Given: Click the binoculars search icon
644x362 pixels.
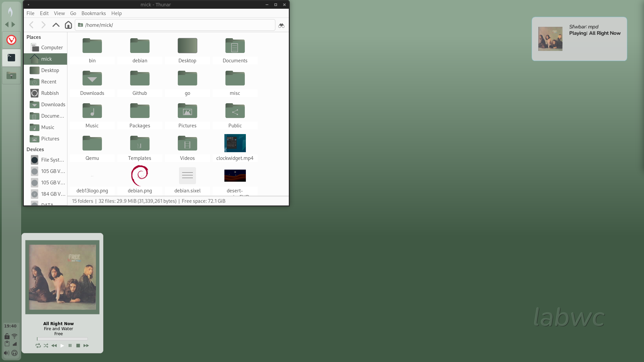Looking at the screenshot, I should click(x=281, y=25).
